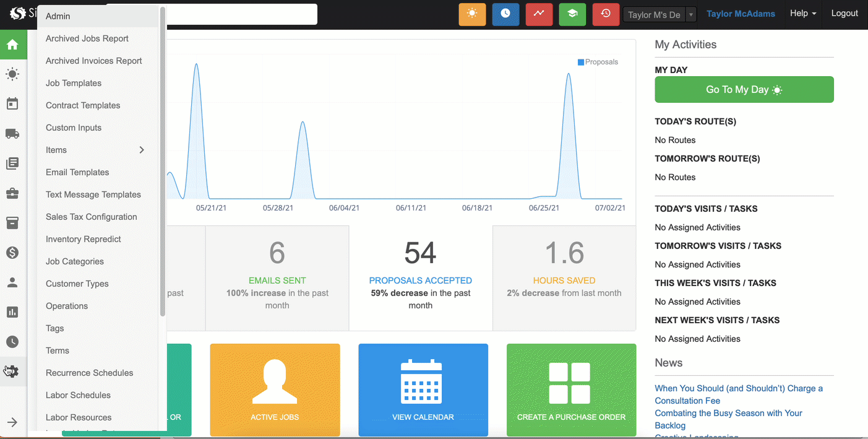Click the home icon in sidebar
The height and width of the screenshot is (439, 868).
tap(12, 45)
